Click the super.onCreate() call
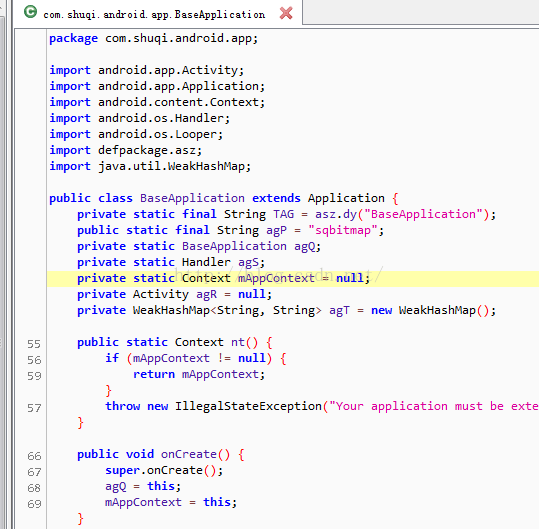 point(164,470)
